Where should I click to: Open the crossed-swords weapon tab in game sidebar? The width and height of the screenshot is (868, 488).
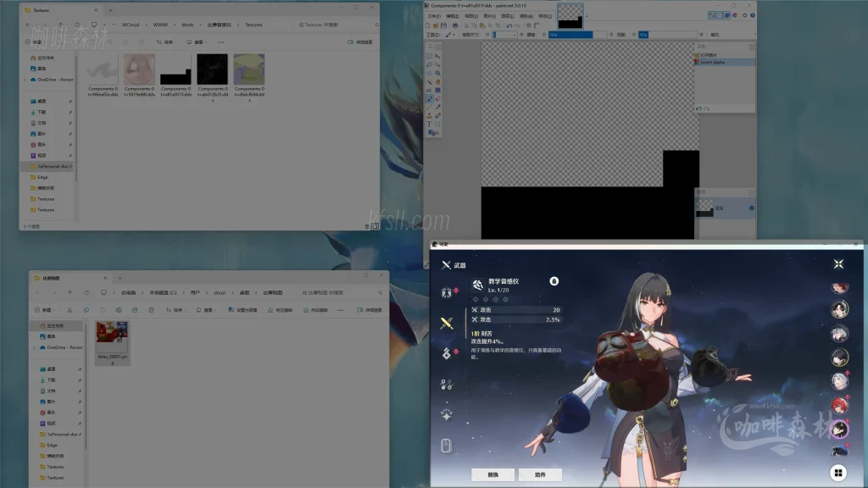(x=446, y=323)
